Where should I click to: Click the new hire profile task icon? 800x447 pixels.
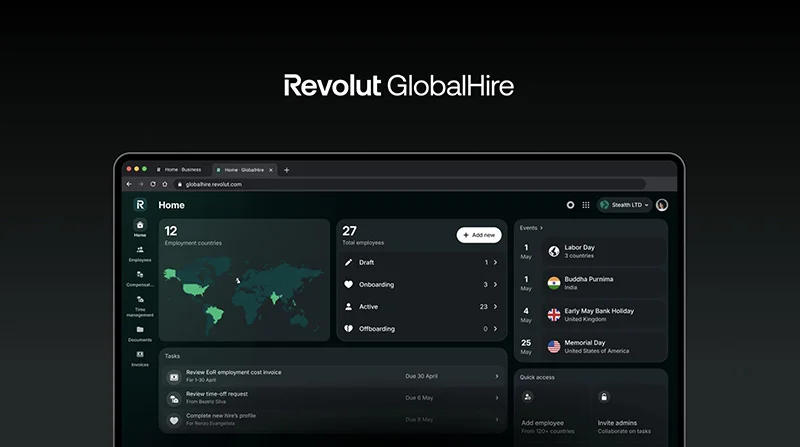pos(174,420)
